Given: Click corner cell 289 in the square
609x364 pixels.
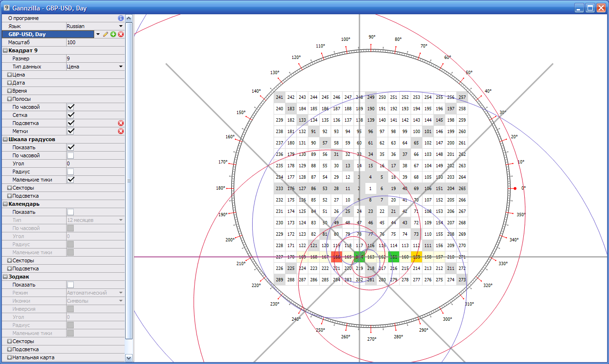Looking at the screenshot, I should 279,280.
